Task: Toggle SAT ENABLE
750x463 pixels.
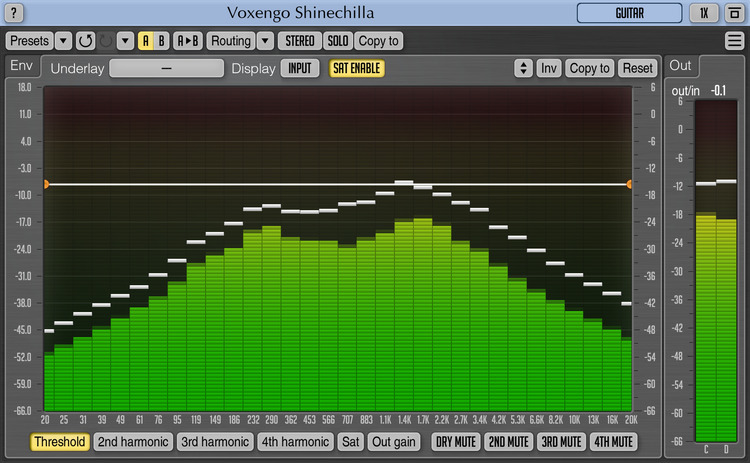Action: click(356, 68)
